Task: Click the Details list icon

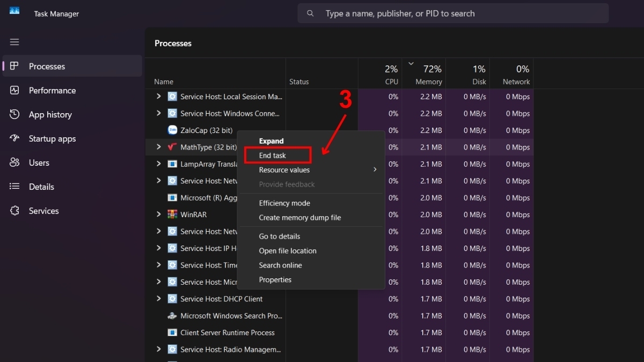Action: point(14,187)
